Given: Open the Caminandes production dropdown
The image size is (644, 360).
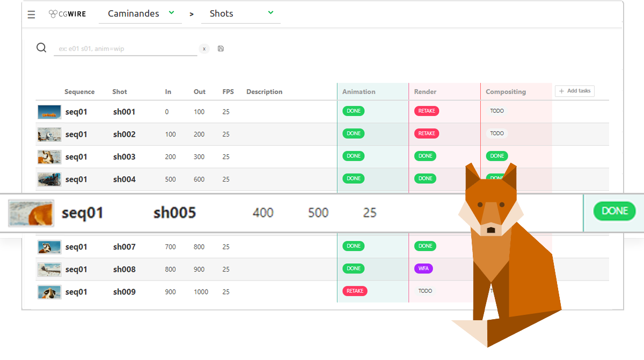Looking at the screenshot, I should [x=141, y=14].
